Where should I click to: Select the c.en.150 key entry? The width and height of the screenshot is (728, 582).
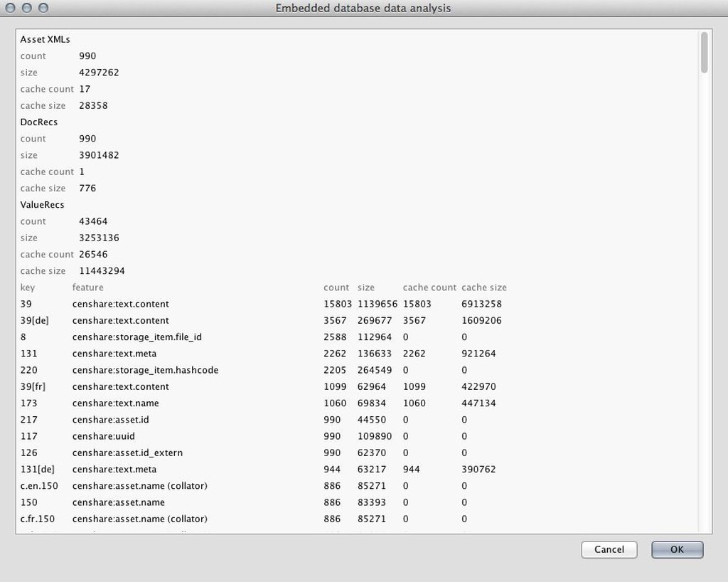[39, 486]
